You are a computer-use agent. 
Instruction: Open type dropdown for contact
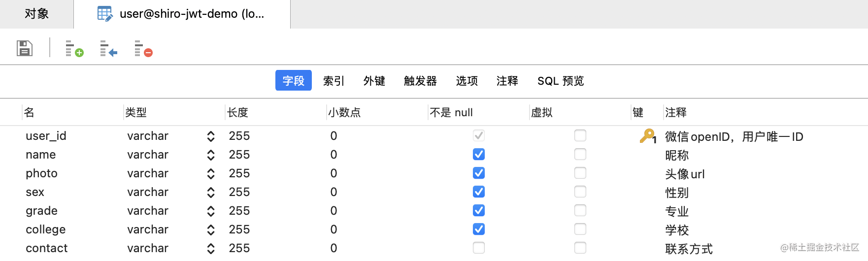211,249
